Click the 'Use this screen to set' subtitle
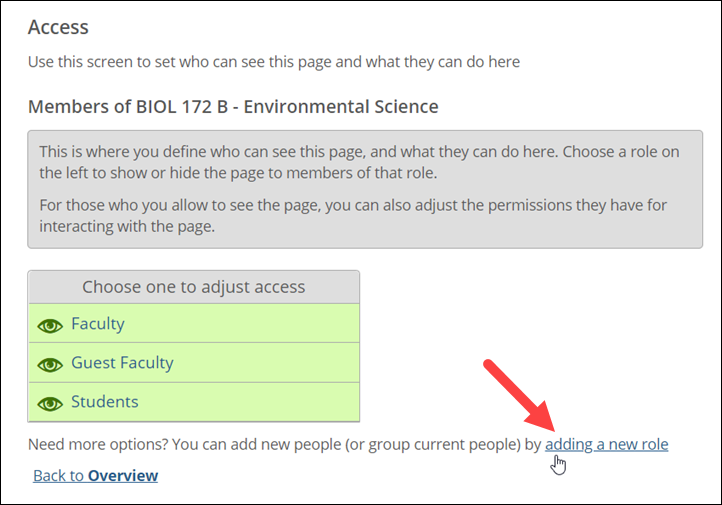The height and width of the screenshot is (505, 722). click(x=274, y=62)
